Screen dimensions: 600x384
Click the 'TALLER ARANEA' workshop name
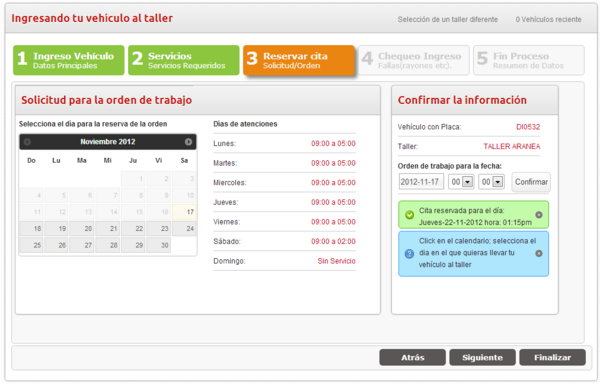[512, 146]
